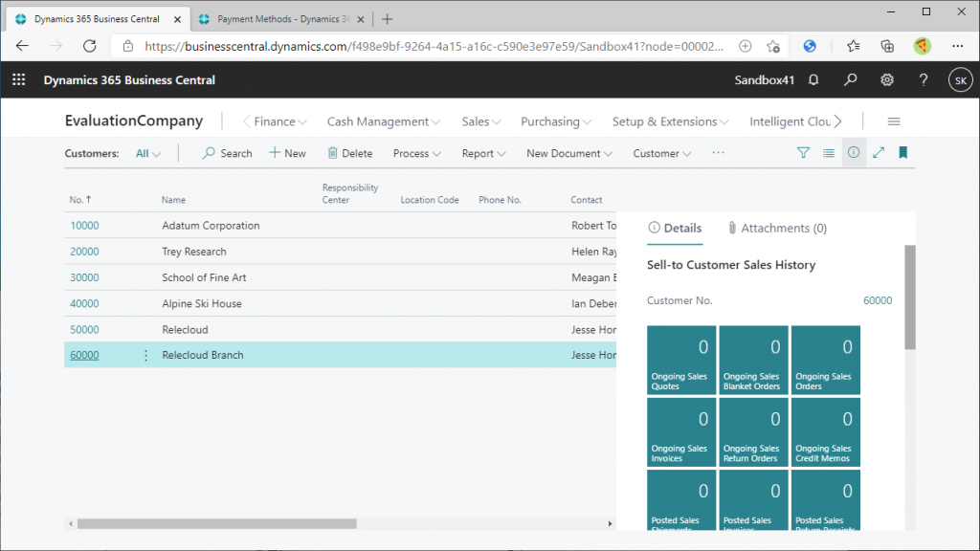Screen dimensions: 980x551
Task: Open the settings gear in Business Central
Action: pos(887,80)
